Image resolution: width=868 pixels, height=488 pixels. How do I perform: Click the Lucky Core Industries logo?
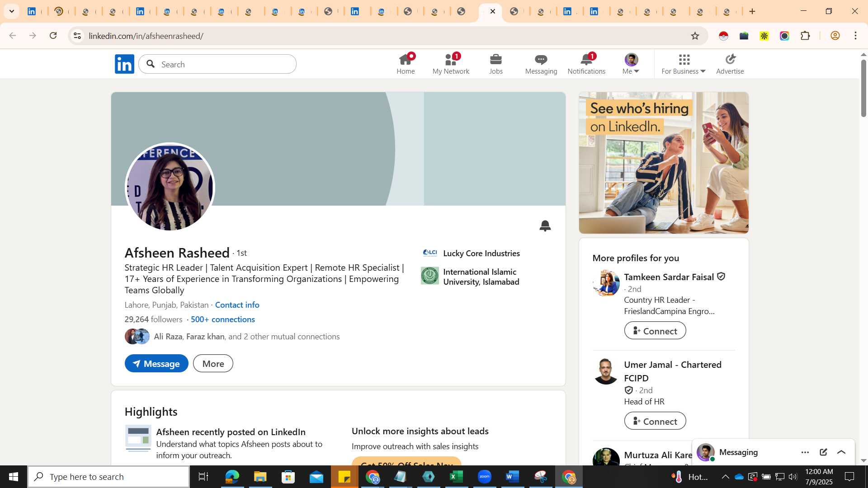[430, 253]
